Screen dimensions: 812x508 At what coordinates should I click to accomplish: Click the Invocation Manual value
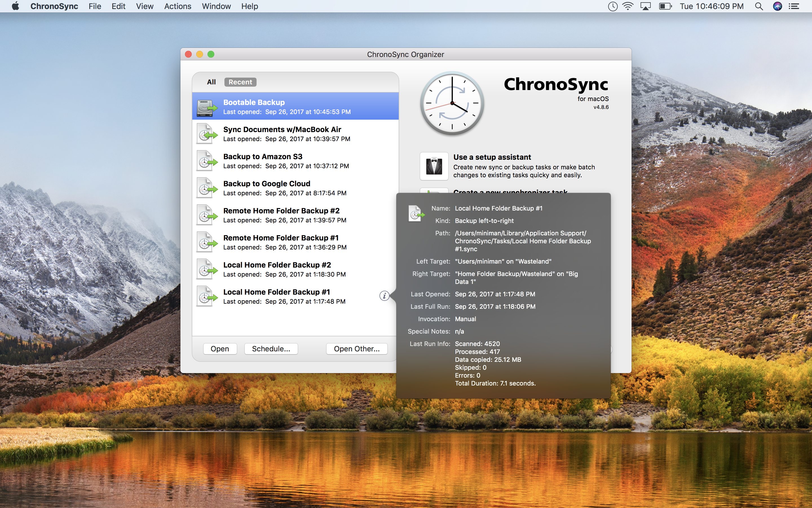(x=465, y=319)
